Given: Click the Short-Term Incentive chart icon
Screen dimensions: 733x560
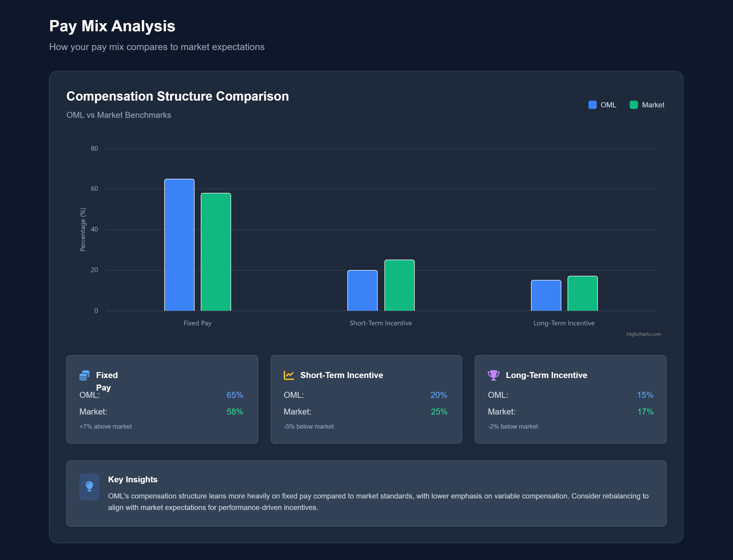Looking at the screenshot, I should click(289, 375).
